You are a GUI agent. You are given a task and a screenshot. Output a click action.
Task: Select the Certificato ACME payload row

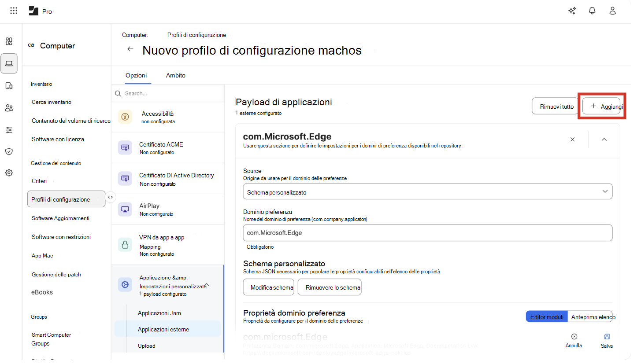pyautogui.click(x=168, y=147)
